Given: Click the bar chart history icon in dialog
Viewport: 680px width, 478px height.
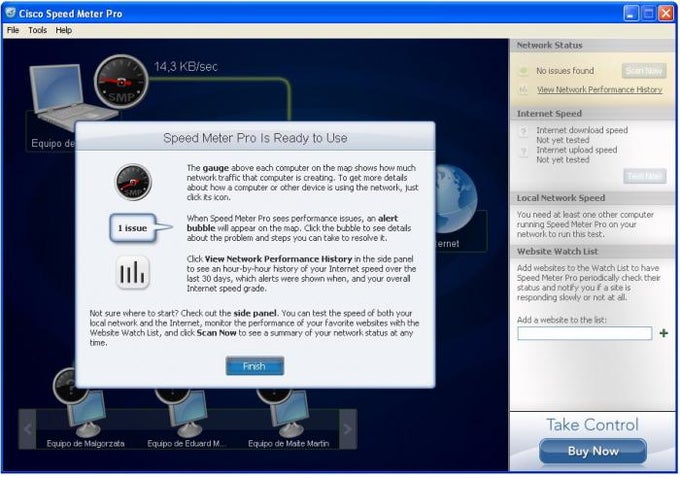Looking at the screenshot, I should coord(133,273).
